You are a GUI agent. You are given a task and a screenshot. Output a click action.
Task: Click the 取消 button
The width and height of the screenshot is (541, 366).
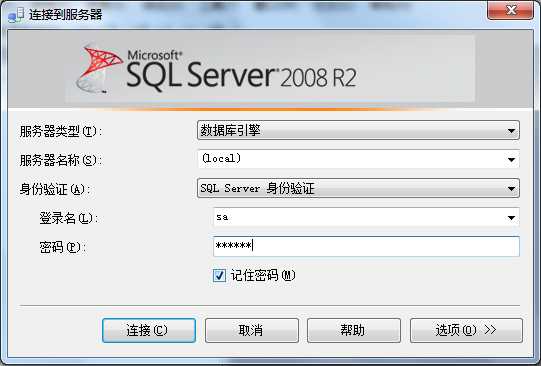252,330
